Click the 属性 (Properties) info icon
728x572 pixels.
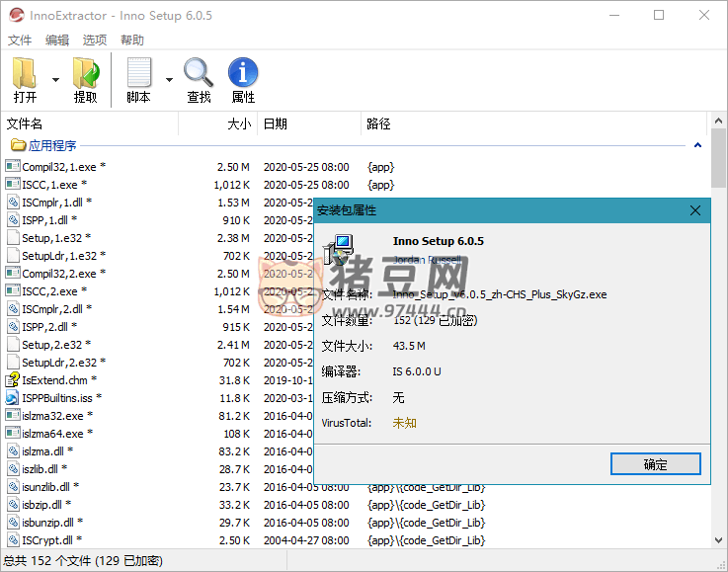click(x=243, y=73)
